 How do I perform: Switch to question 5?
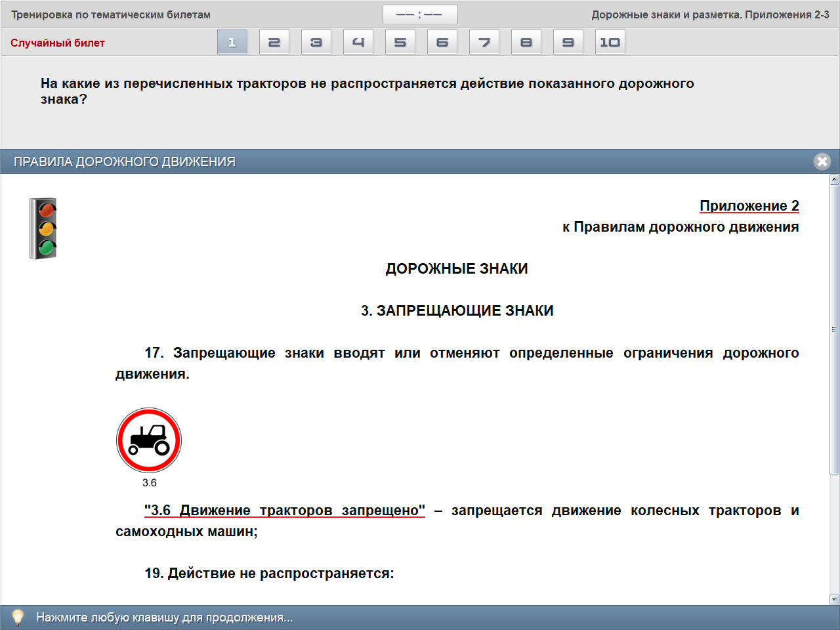pyautogui.click(x=400, y=42)
